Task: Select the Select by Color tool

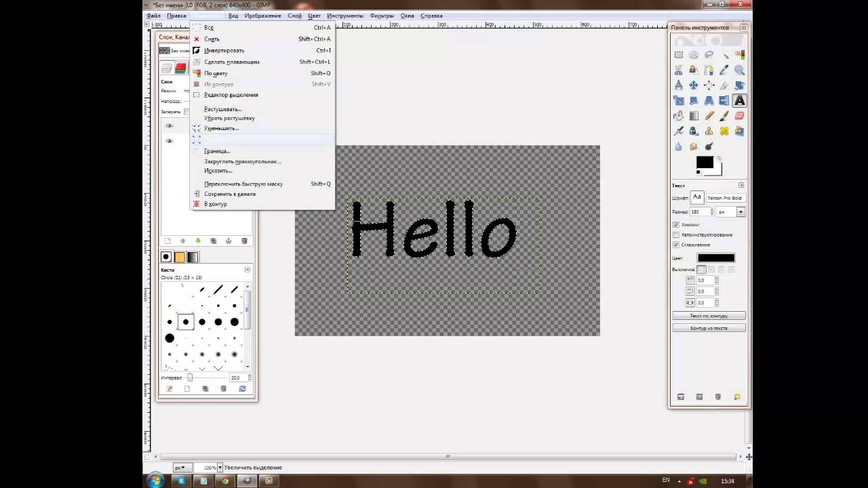Action: click(739, 55)
